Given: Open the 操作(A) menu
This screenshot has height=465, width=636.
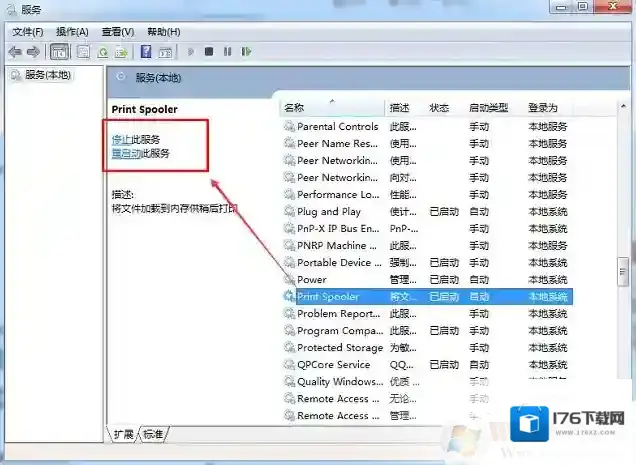Looking at the screenshot, I should coord(72,32).
